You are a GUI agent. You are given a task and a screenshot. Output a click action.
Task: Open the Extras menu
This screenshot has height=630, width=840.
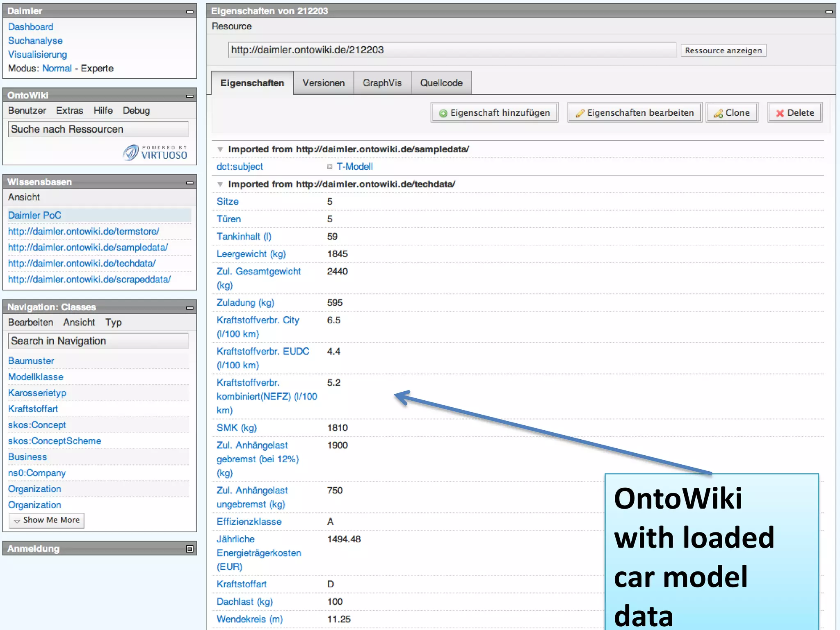[70, 111]
